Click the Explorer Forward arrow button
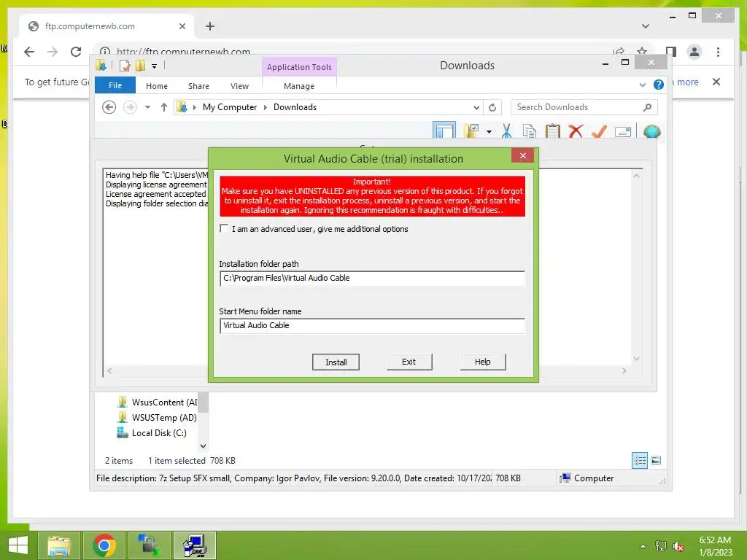Viewport: 747px width, 560px height. tap(130, 107)
